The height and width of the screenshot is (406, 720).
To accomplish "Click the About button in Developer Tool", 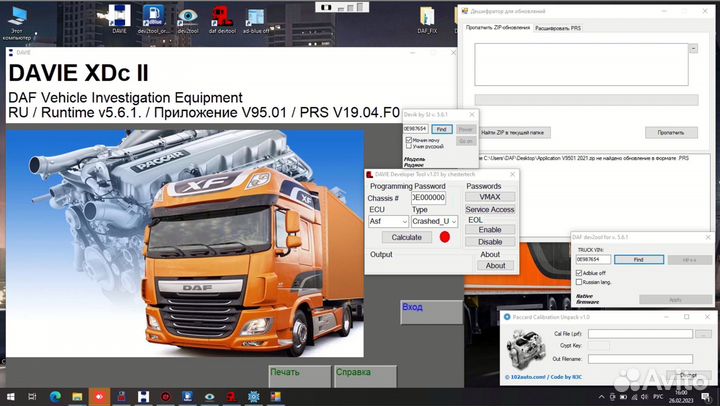I will (x=495, y=265).
